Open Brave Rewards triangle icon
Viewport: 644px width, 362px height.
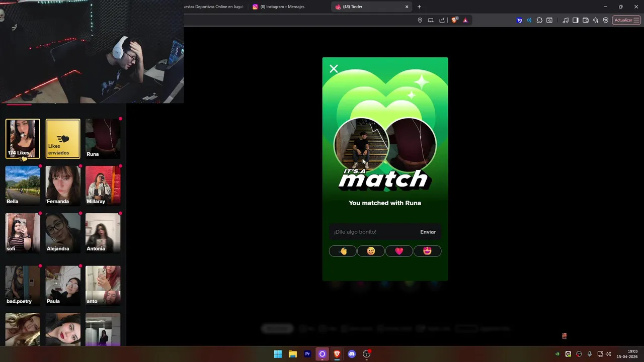(x=465, y=20)
